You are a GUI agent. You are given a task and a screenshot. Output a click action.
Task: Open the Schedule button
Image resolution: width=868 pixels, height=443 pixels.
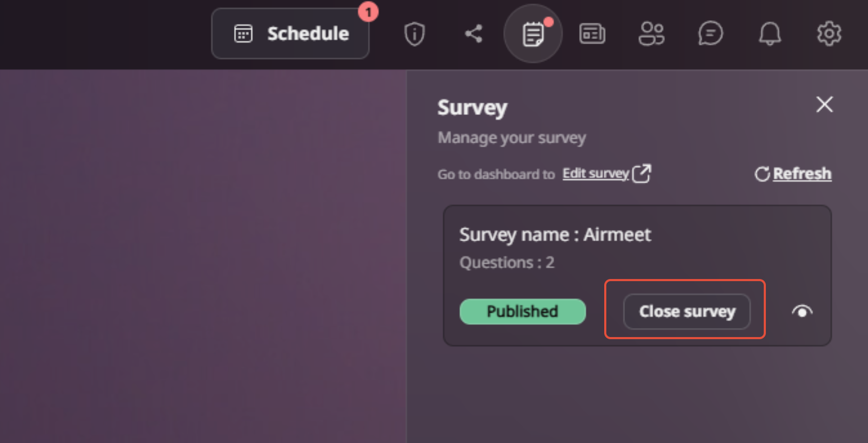pyautogui.click(x=290, y=34)
